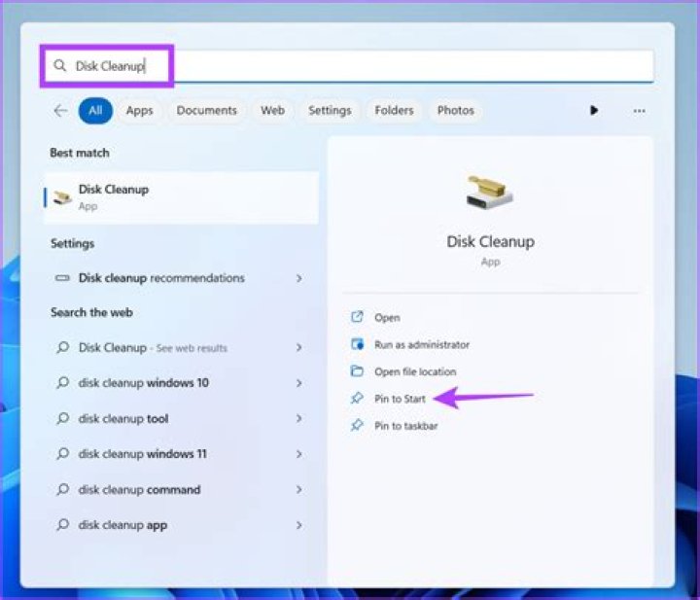Switch to the Documents filter tab

click(x=206, y=110)
